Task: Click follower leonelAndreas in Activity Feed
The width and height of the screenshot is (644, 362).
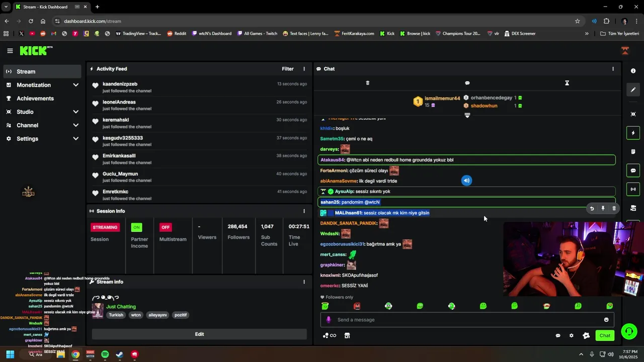Action: (119, 102)
